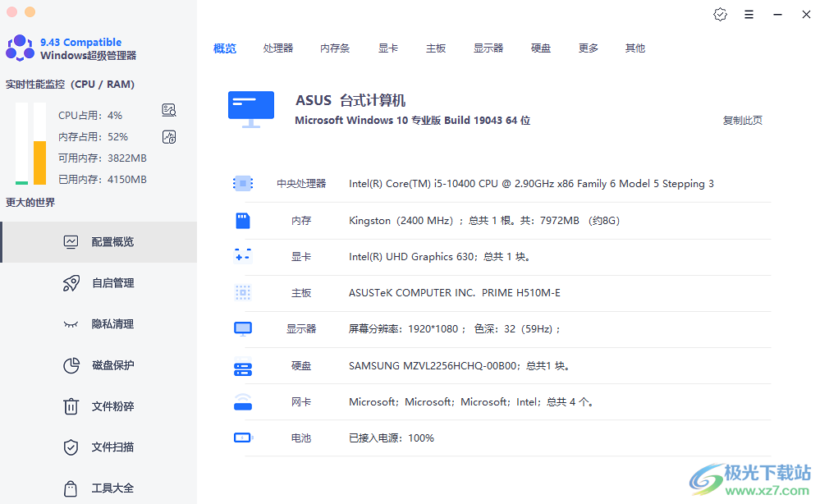Click the 实时性能监控 (CPU / RAM) heading

tap(70, 85)
